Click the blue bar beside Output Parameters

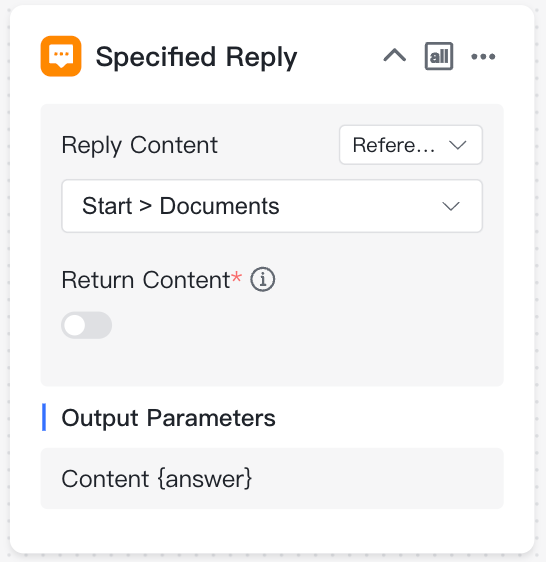pos(44,417)
